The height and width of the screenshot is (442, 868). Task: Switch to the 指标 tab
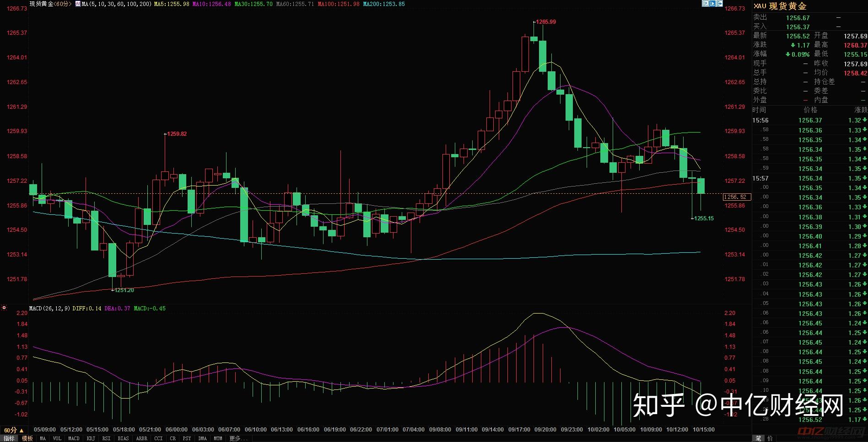(x=9, y=438)
